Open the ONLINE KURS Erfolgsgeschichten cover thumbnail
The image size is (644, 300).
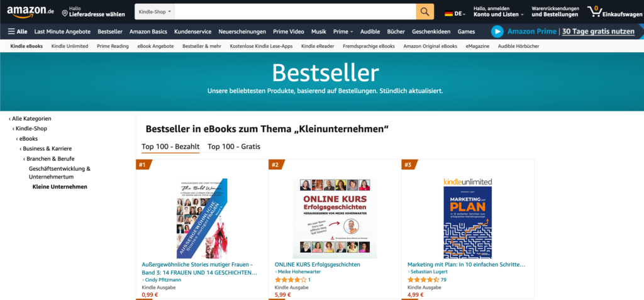click(335, 219)
